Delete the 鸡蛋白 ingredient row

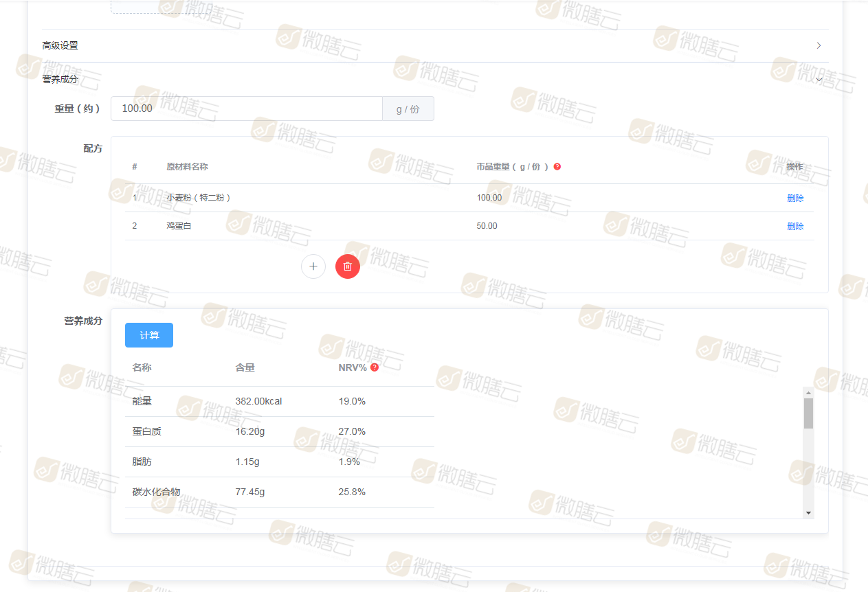point(795,227)
